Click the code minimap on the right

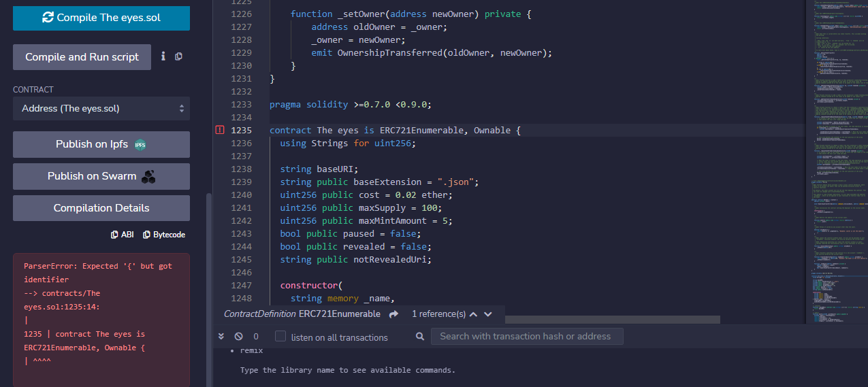tap(837, 161)
